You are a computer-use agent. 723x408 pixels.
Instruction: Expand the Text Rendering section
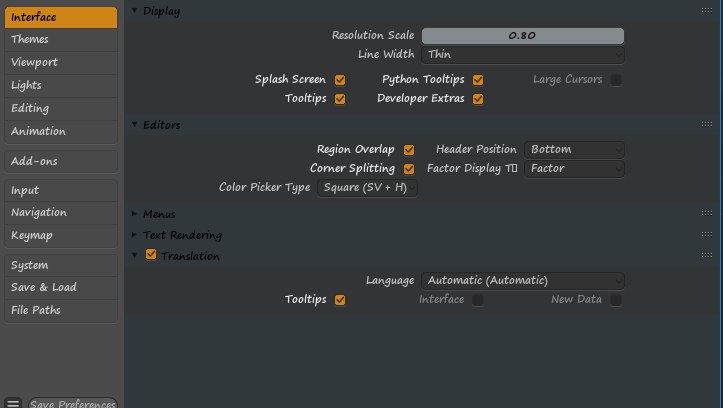pos(182,235)
